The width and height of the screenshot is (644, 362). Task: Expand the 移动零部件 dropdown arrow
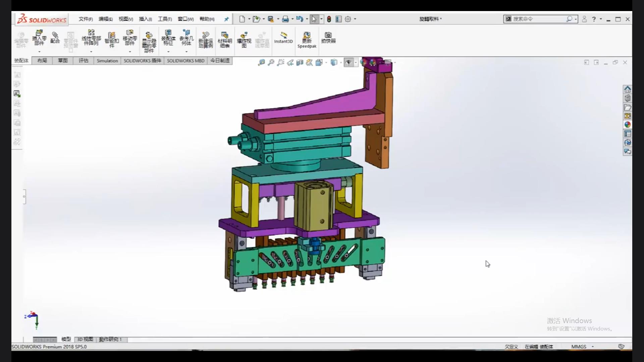(x=130, y=52)
